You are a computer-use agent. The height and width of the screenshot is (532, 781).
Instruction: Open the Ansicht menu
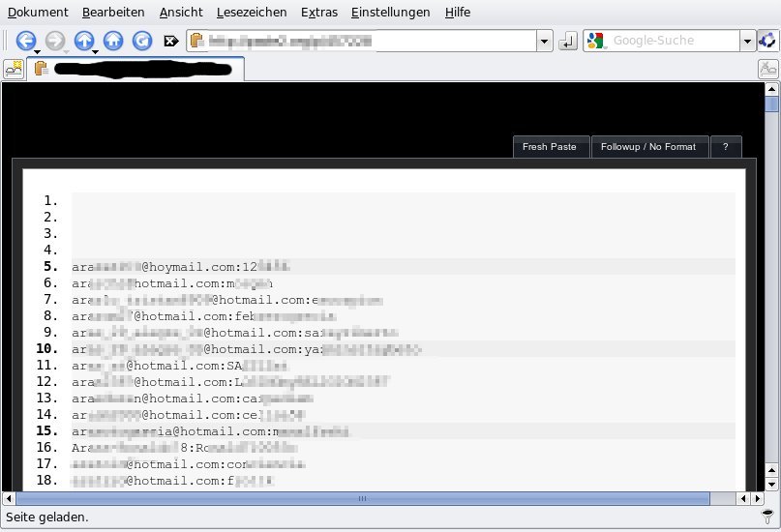pyautogui.click(x=181, y=12)
